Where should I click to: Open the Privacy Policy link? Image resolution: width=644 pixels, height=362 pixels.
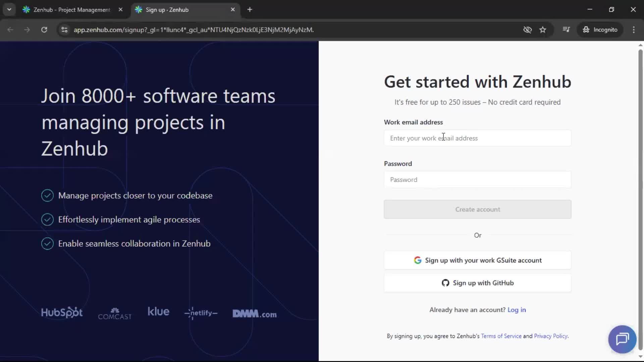[551, 336]
